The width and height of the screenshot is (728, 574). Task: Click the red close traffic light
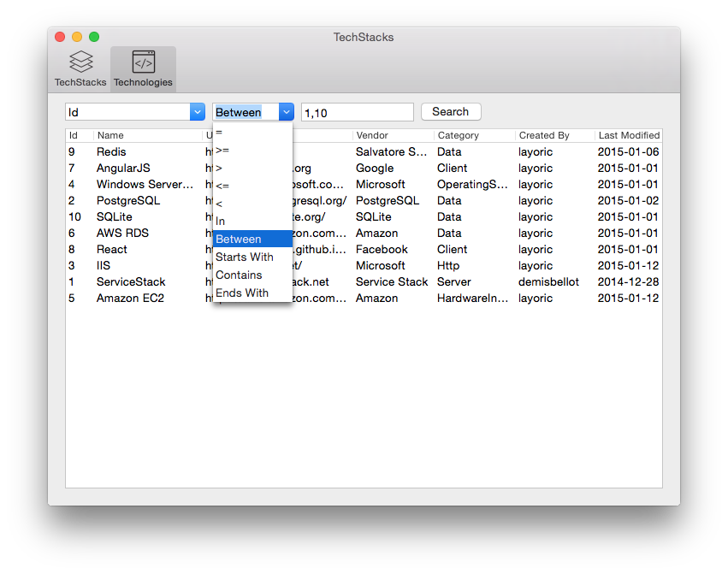click(59, 37)
